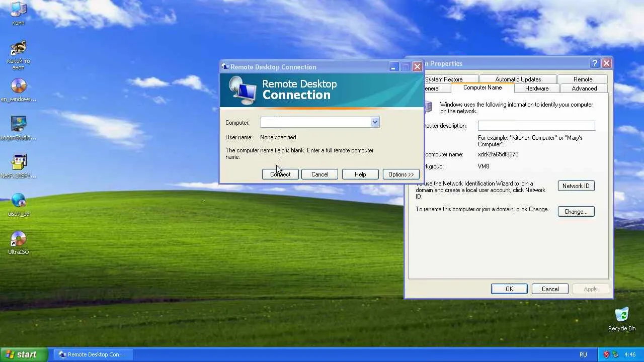Open Help in Remote Desktop Connection
This screenshot has height=362, width=644.
pos(360,174)
